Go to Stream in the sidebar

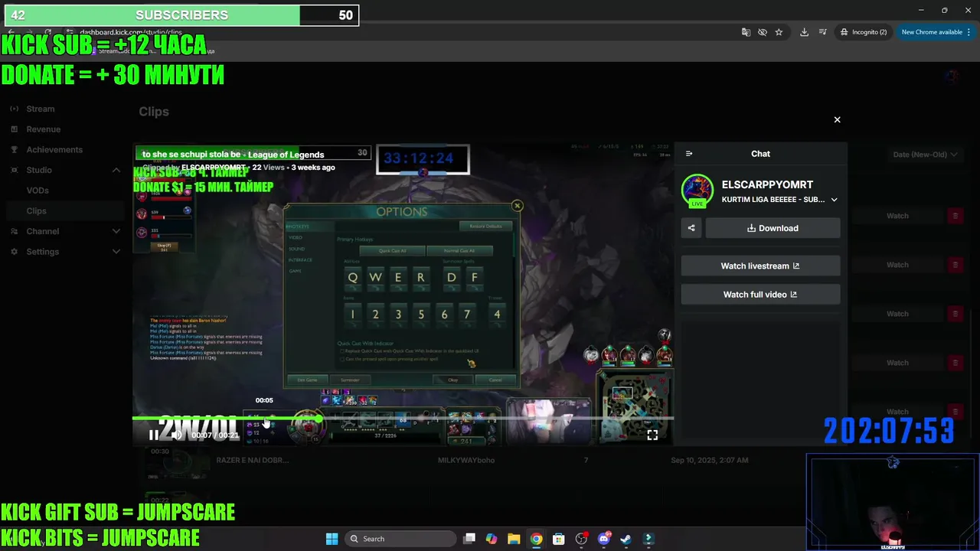pyautogui.click(x=40, y=109)
